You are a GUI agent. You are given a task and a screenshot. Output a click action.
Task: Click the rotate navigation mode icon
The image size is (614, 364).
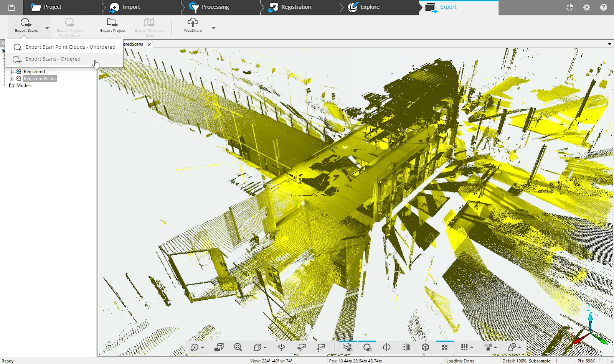click(195, 348)
